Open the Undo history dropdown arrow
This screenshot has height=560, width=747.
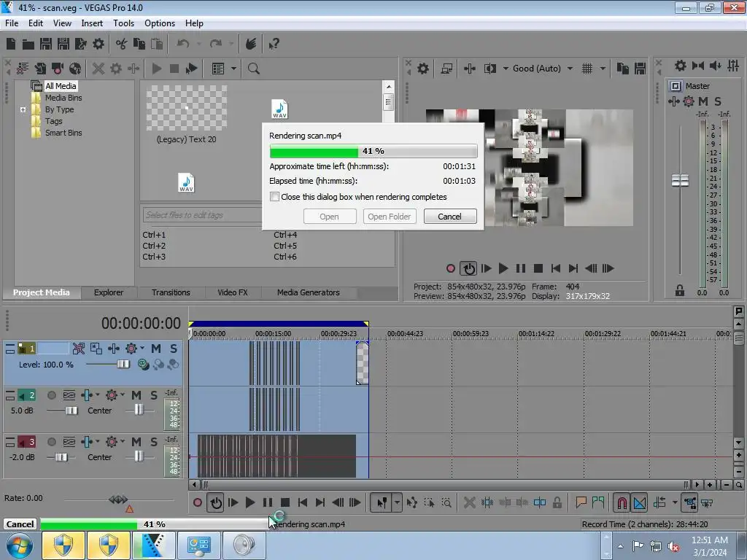(198, 44)
